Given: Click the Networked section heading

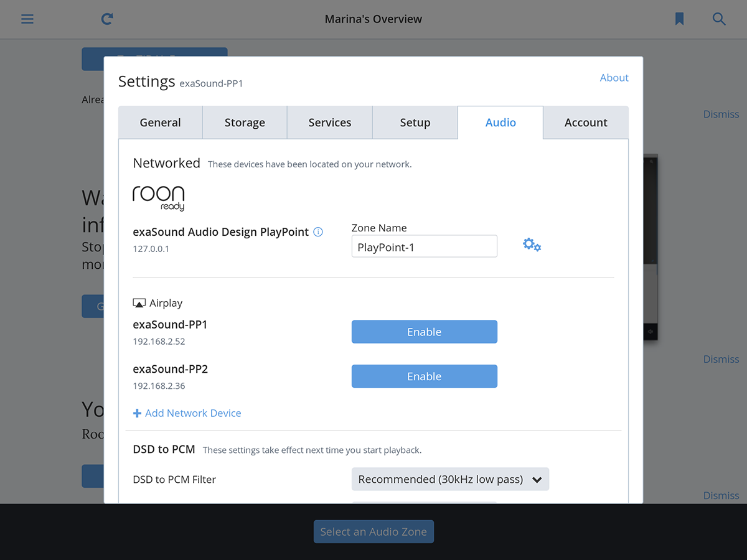Looking at the screenshot, I should point(166,164).
